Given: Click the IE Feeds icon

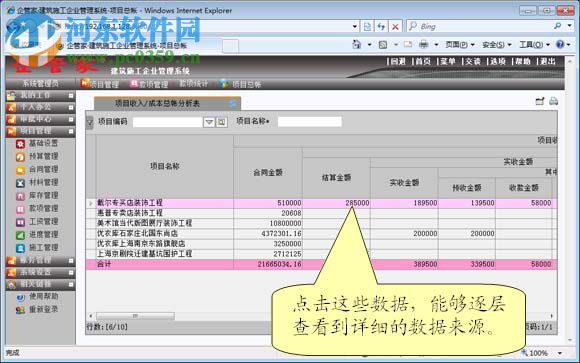Looking at the screenshot, I should (383, 45).
